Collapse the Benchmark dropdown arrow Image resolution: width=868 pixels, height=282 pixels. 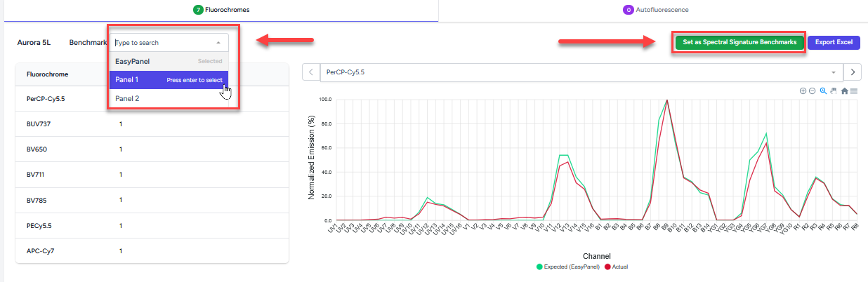(x=218, y=43)
